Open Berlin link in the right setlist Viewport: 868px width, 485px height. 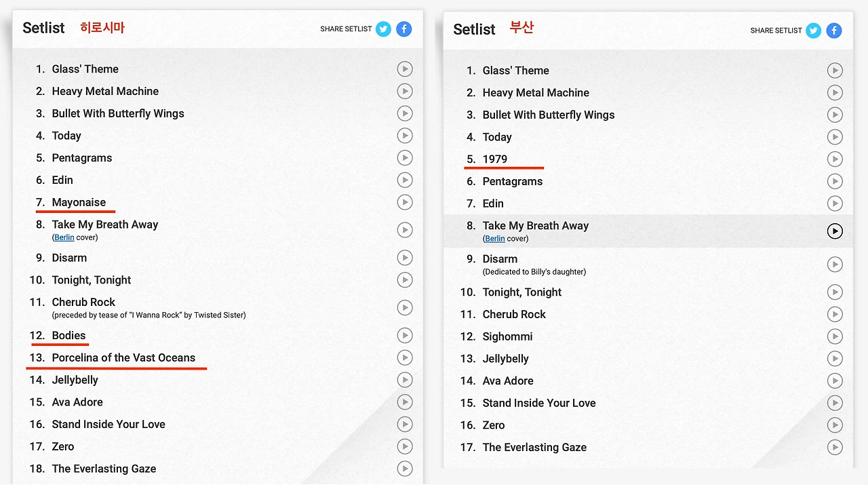495,239
